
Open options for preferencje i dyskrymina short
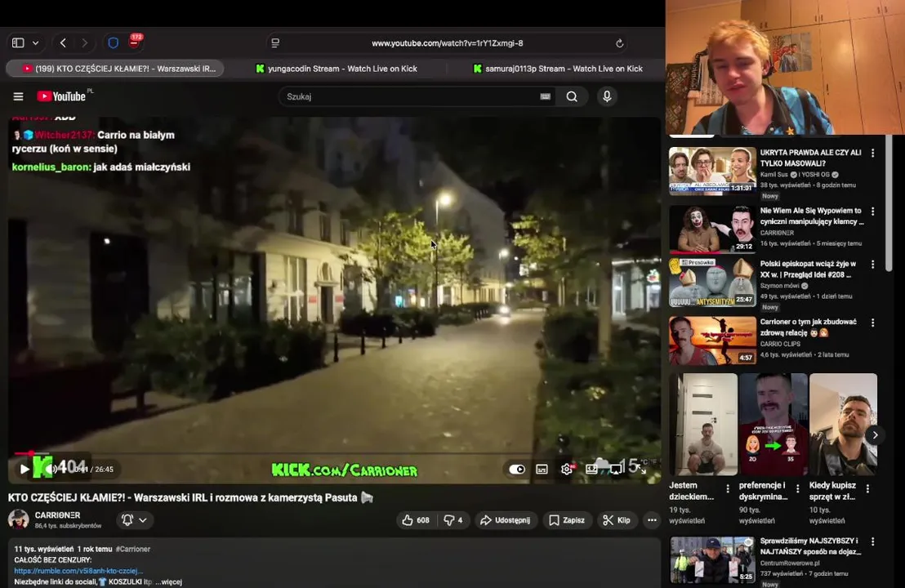[x=798, y=488]
